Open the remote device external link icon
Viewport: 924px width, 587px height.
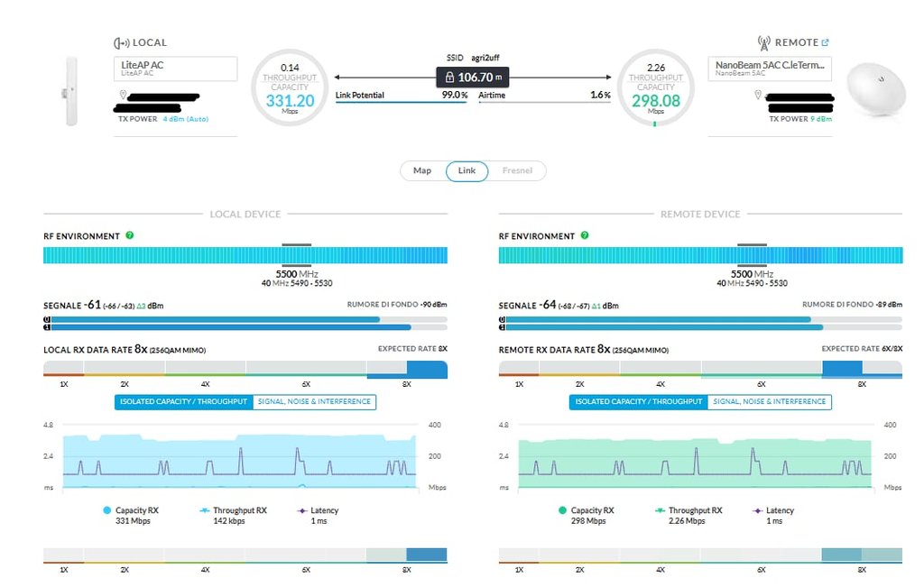(x=825, y=42)
